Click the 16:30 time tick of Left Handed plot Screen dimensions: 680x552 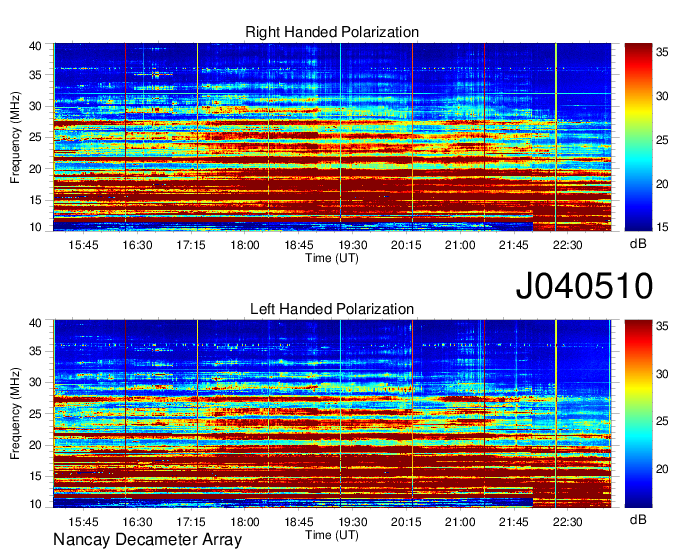pos(137,522)
